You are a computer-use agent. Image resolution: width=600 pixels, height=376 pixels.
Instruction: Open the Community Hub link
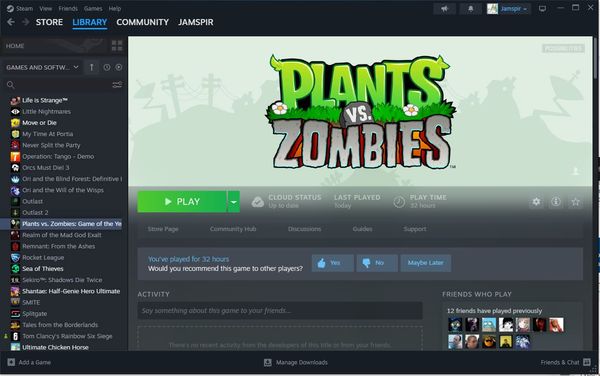coord(233,229)
